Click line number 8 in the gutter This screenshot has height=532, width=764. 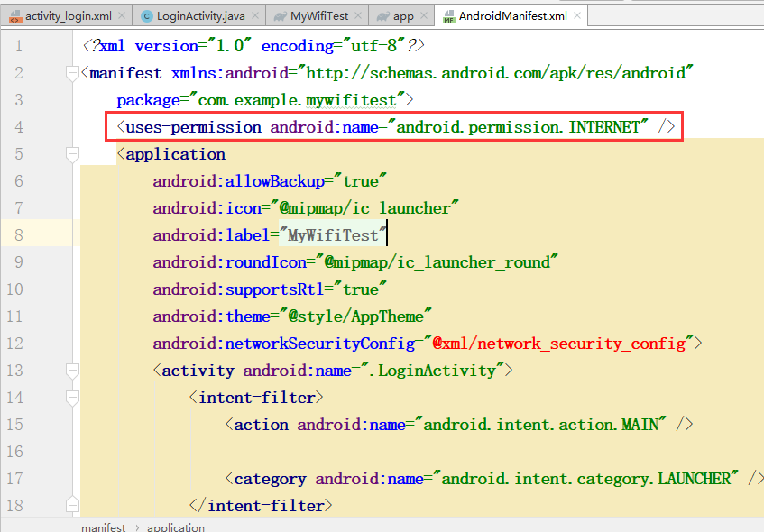point(18,234)
